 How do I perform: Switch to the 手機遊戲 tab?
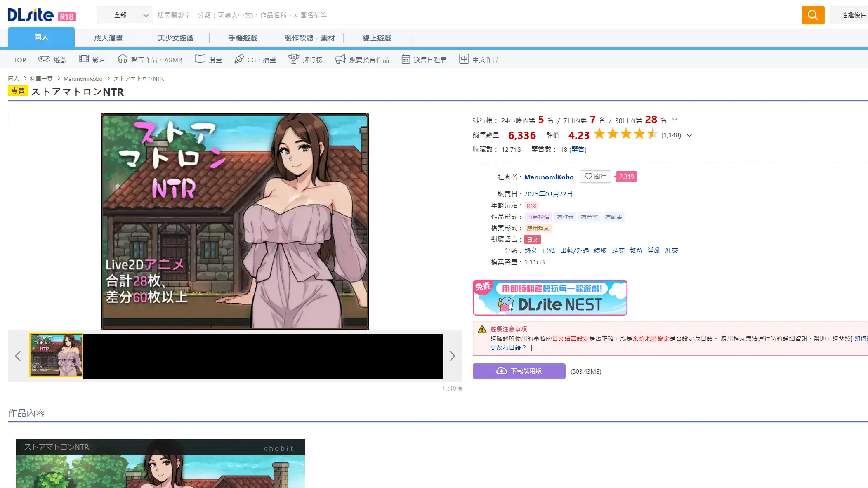click(x=243, y=38)
